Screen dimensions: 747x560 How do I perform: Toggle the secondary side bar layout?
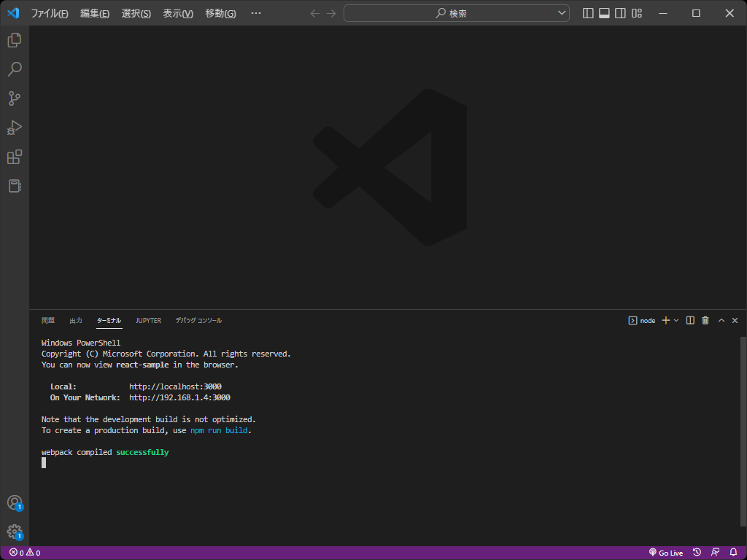[x=620, y=13]
